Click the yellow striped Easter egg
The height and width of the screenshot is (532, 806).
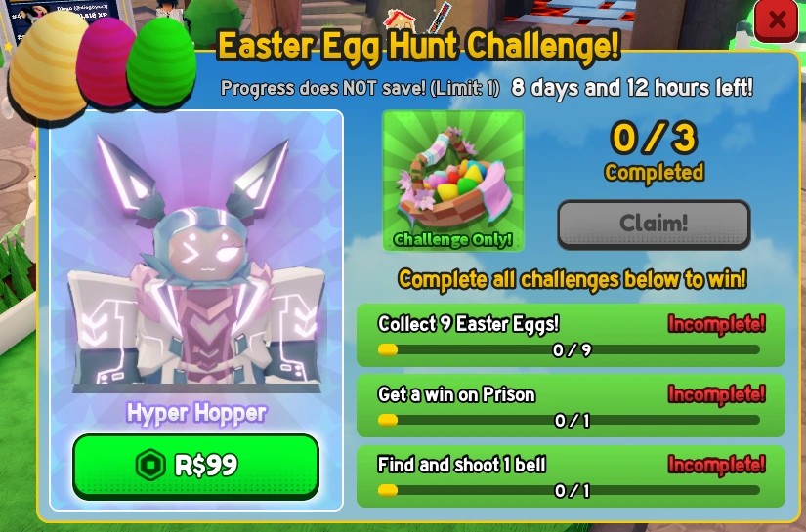point(47,65)
